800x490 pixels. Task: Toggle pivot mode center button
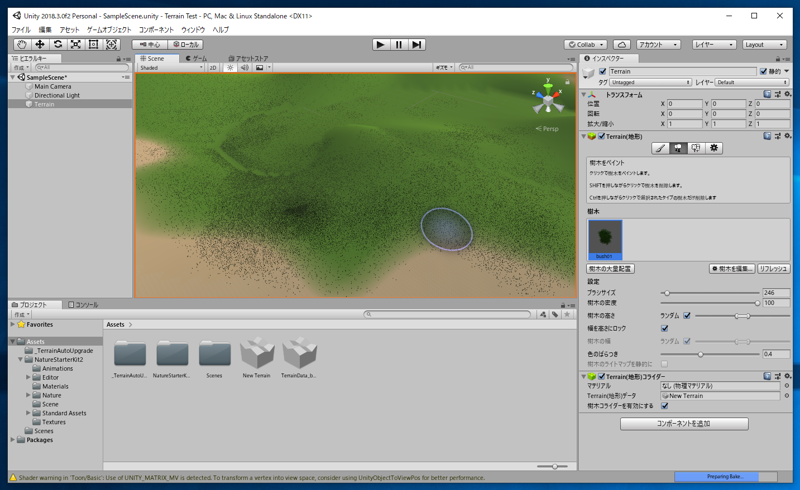click(149, 44)
